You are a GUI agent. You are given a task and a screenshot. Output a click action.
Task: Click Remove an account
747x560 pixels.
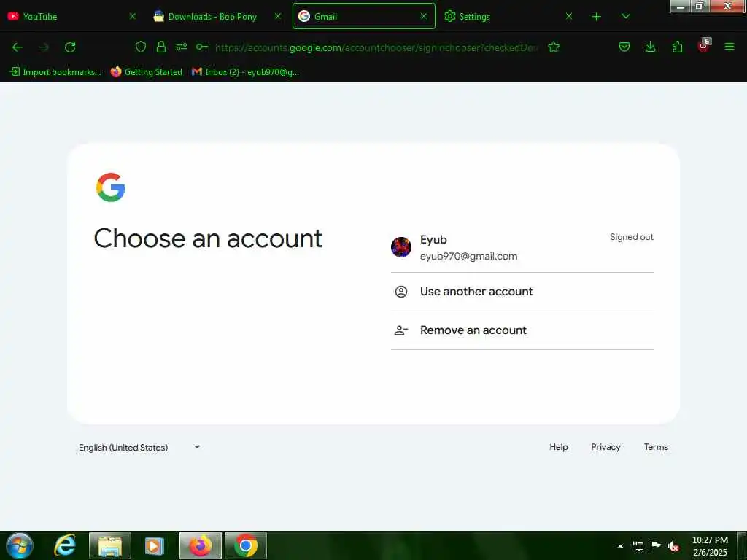coord(522,330)
